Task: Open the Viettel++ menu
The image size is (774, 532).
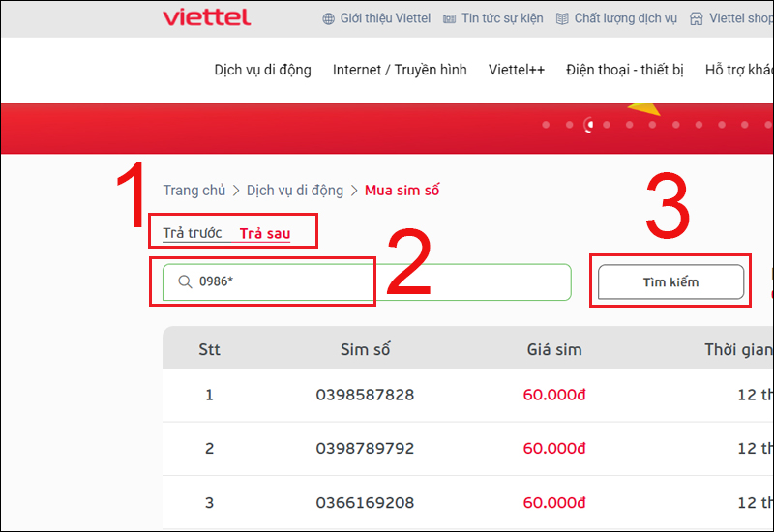Action: coord(517,70)
